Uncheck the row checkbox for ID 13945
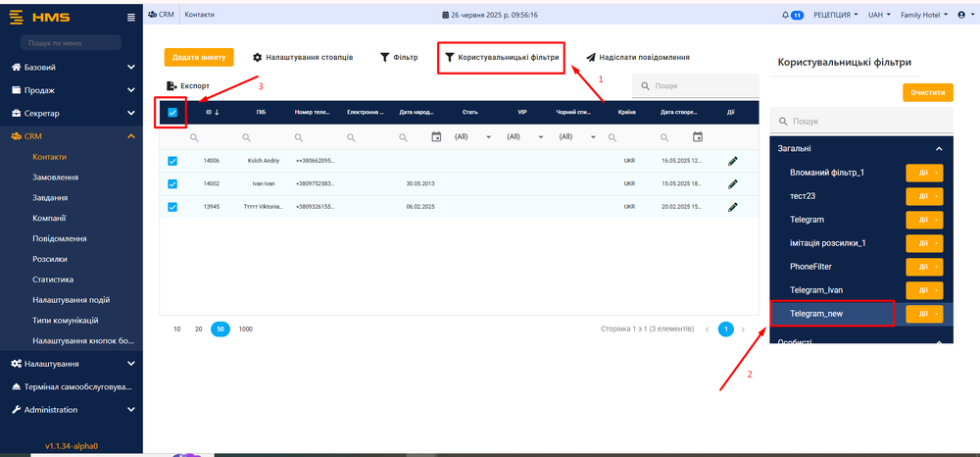 pyautogui.click(x=172, y=207)
